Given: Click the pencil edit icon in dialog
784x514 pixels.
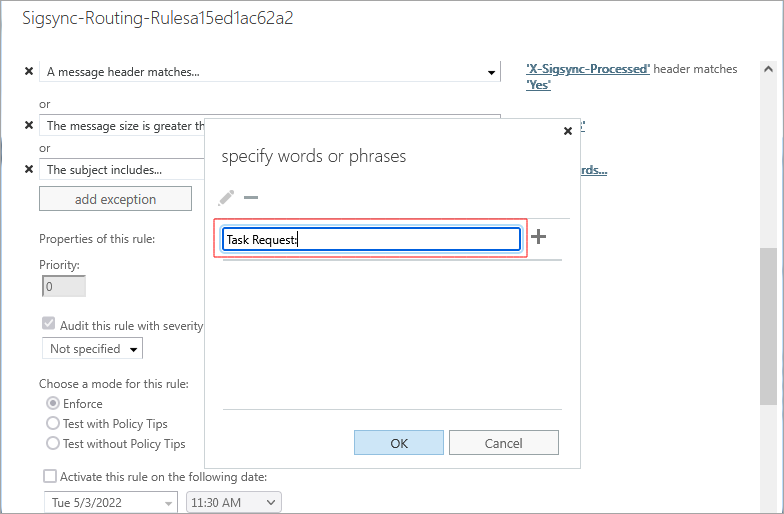Looking at the screenshot, I should click(226, 198).
